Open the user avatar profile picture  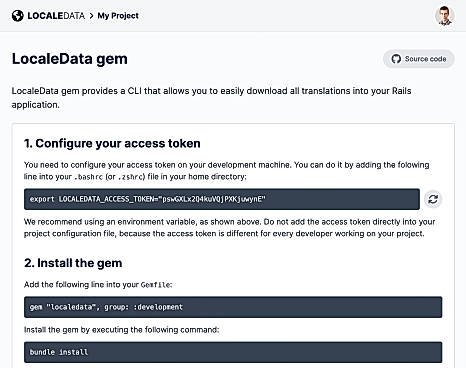(x=445, y=16)
